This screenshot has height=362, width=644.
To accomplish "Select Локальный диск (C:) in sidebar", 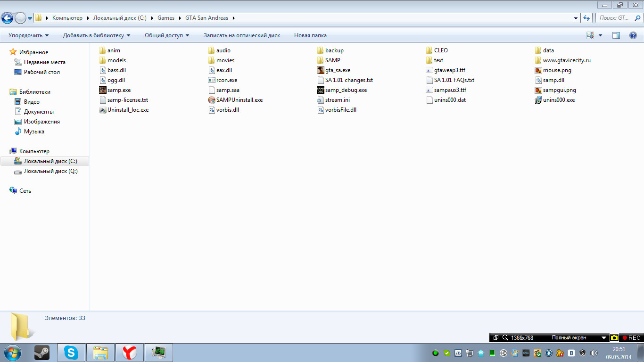I will click(45, 161).
